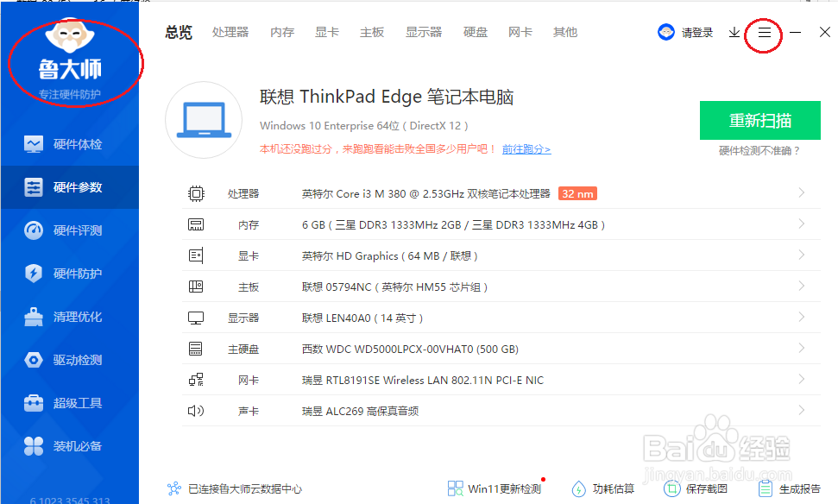This screenshot has width=838, height=504.
Task: Expand the 主硬盘 row chevron
Action: [x=801, y=348]
